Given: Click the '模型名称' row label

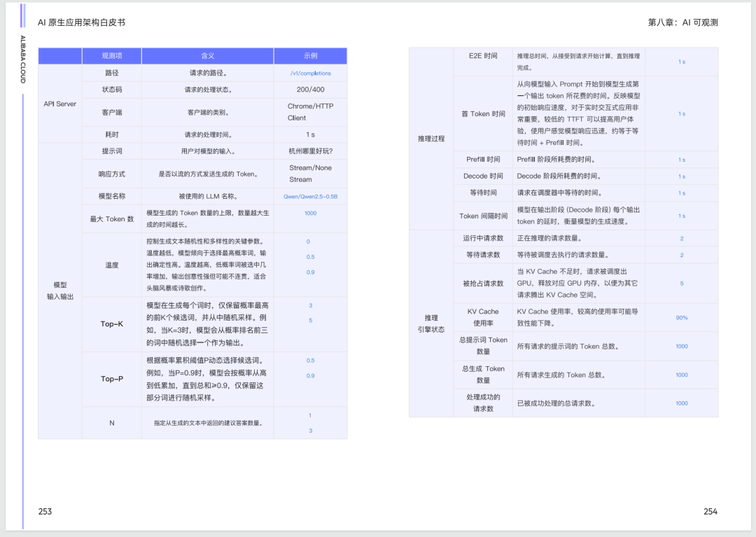Looking at the screenshot, I should (x=112, y=196).
